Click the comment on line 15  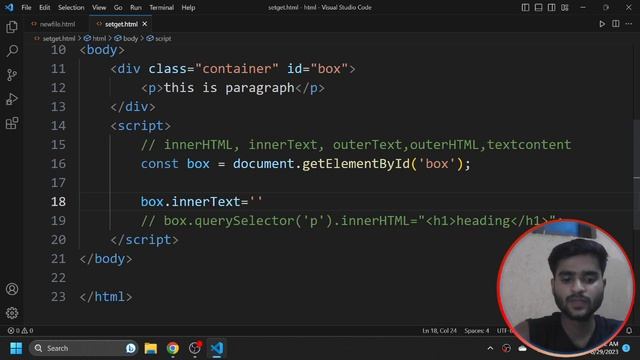coord(356,144)
